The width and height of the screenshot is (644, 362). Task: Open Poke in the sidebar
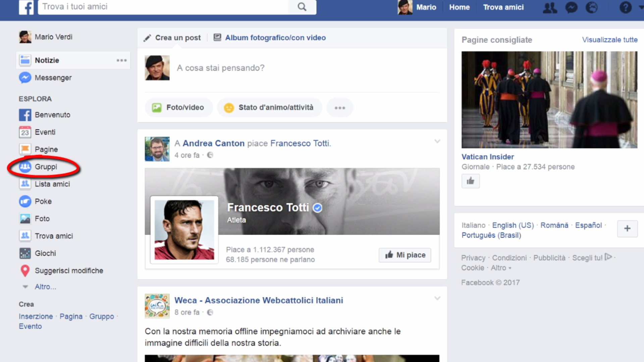coord(43,201)
